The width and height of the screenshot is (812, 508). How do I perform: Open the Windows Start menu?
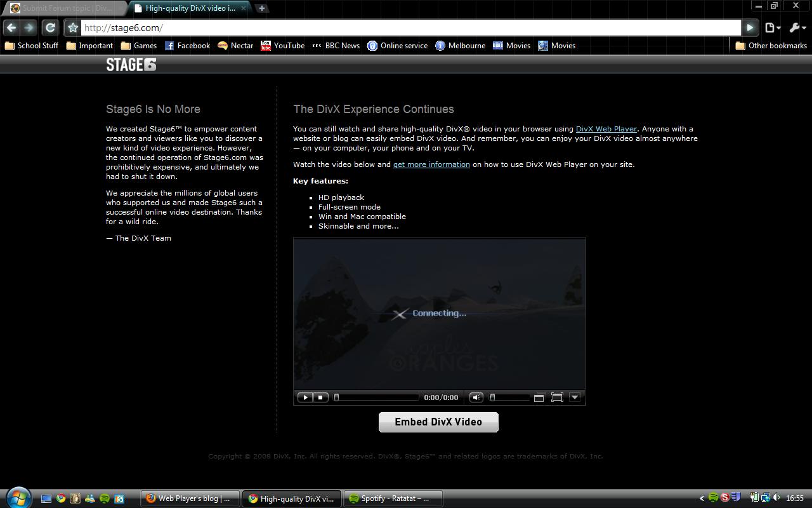18,498
